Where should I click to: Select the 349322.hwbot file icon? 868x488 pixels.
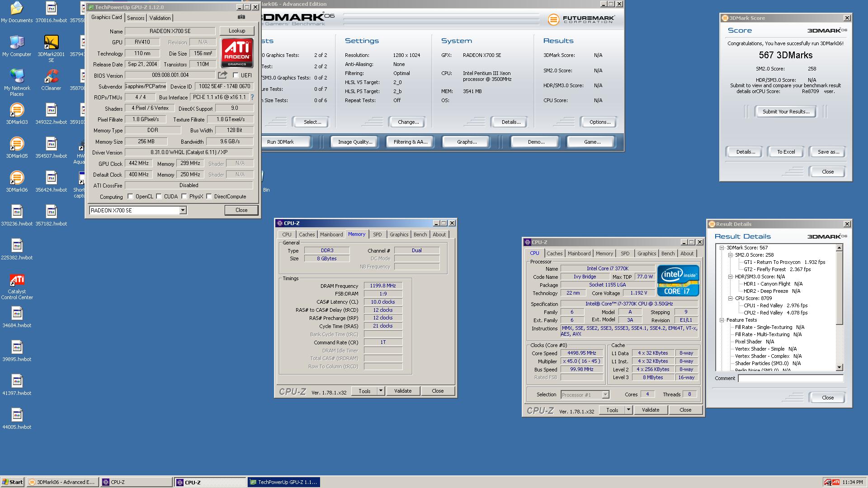pos(51,113)
